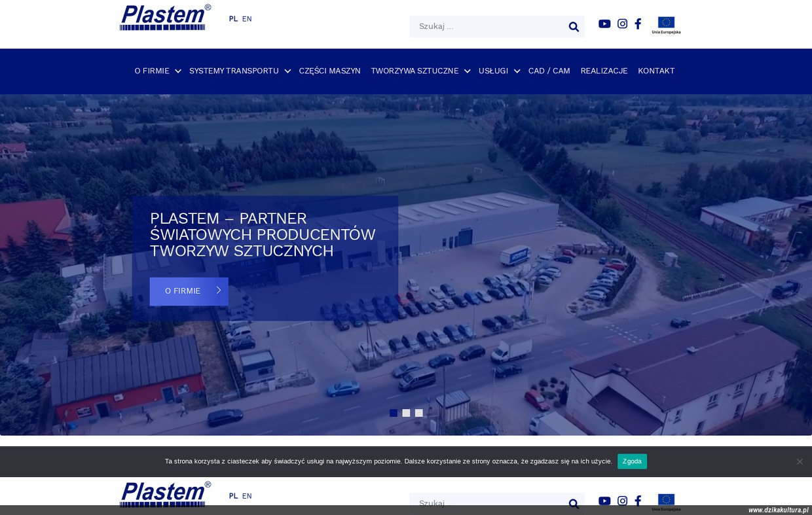The height and width of the screenshot is (515, 812).
Task: Open CAD / CAM navigation item
Action: [x=549, y=71]
